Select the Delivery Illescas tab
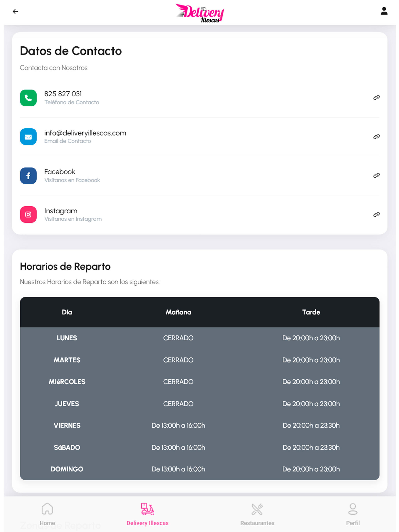 coord(147,514)
